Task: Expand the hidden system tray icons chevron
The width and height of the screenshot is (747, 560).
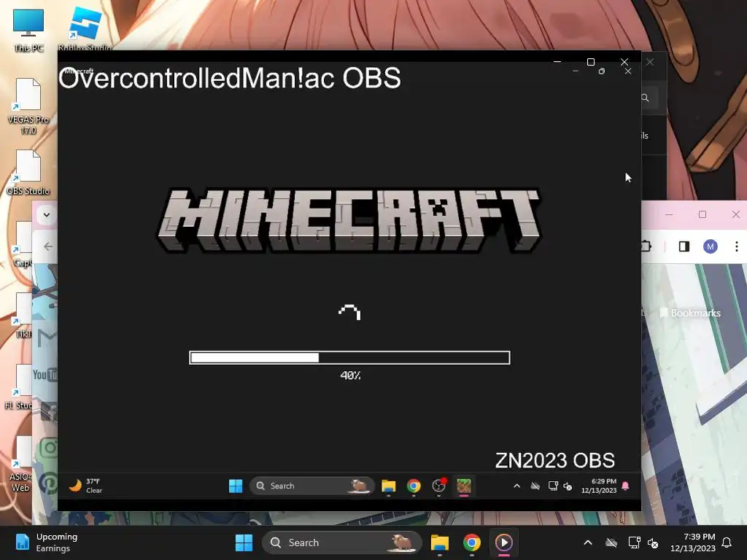Action: pos(588,542)
